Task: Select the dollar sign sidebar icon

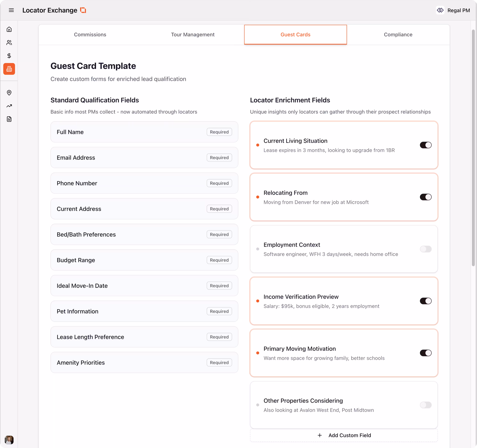Action: pyautogui.click(x=9, y=56)
